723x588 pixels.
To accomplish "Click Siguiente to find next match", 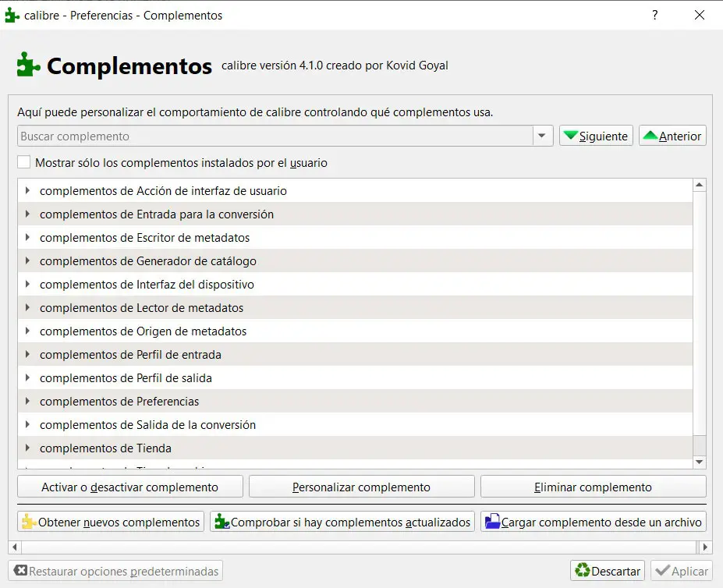I will (596, 136).
